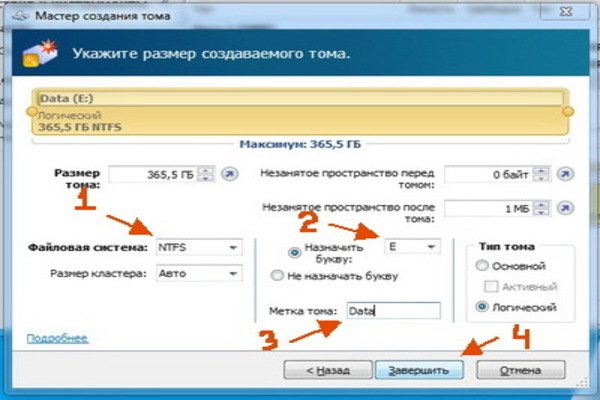This screenshot has height=400, width=600.
Task: Open the file system NTFS dropdown
Action: pos(199,247)
